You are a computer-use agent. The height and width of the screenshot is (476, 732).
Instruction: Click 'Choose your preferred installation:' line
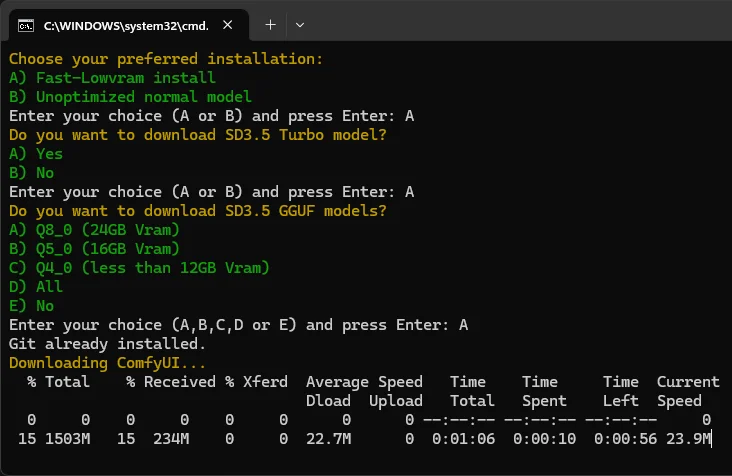pyautogui.click(x=166, y=59)
